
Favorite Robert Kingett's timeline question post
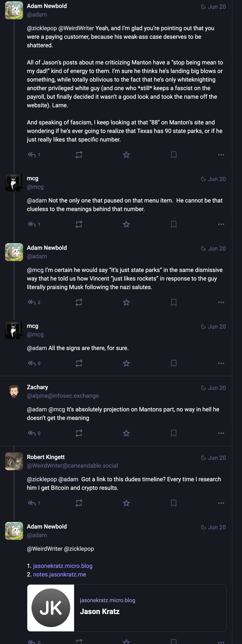(x=126, y=503)
